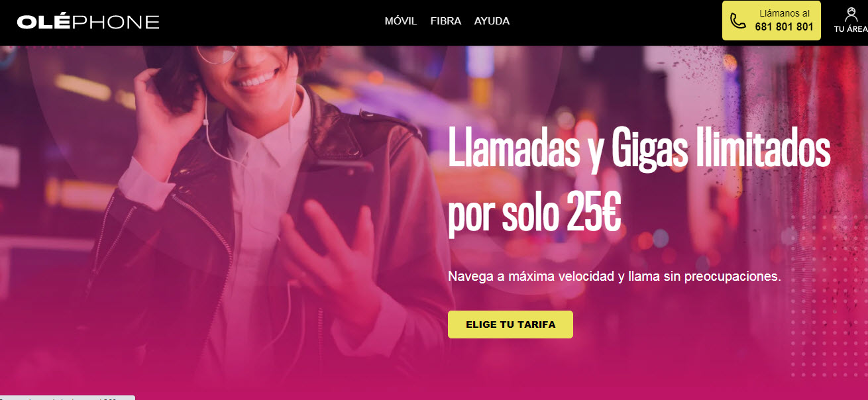Screen dimensions: 868x400
Task: Click the yellow Llámanos al button
Action: [771, 21]
